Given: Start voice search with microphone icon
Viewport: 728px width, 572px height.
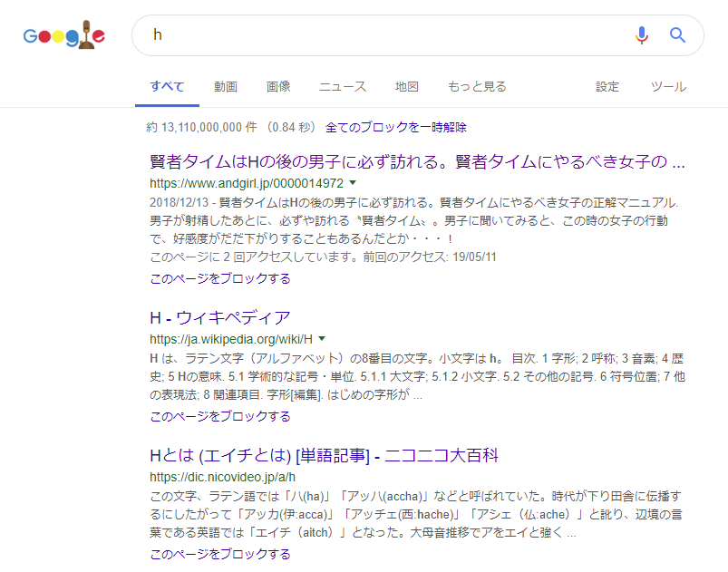Looking at the screenshot, I should [642, 35].
